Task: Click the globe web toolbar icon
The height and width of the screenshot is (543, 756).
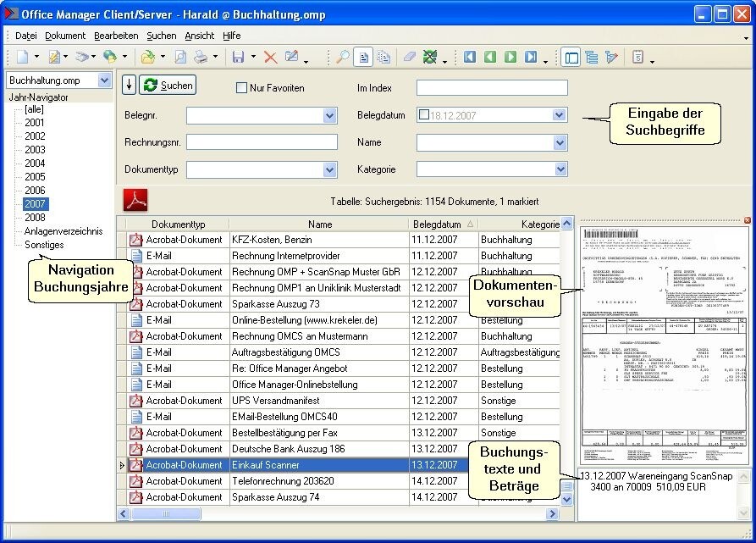Action: tap(110, 57)
